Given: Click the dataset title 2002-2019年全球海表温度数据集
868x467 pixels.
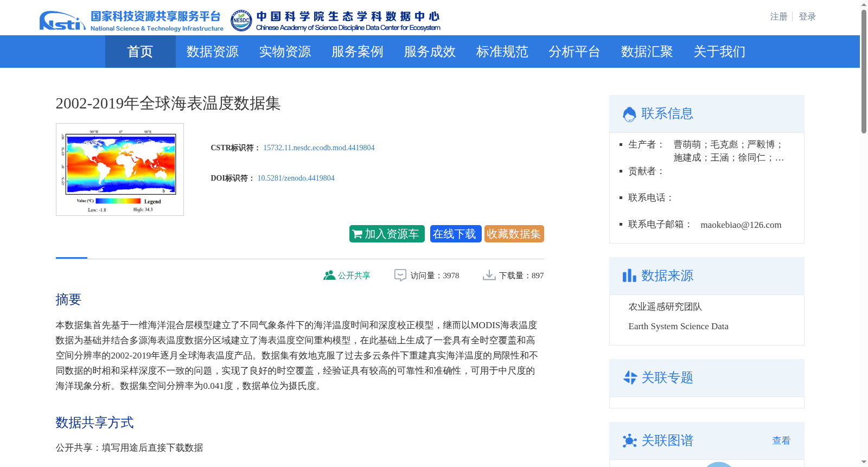Looking at the screenshot, I should pos(168,103).
